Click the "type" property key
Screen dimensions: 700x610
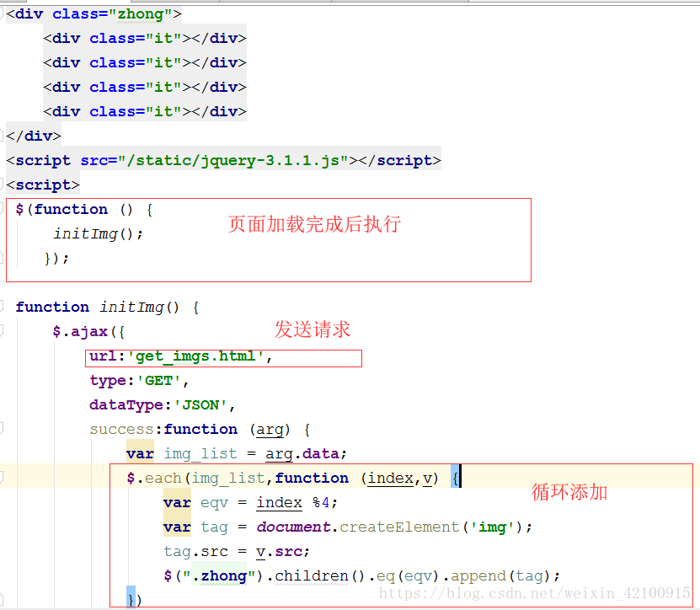click(108, 381)
